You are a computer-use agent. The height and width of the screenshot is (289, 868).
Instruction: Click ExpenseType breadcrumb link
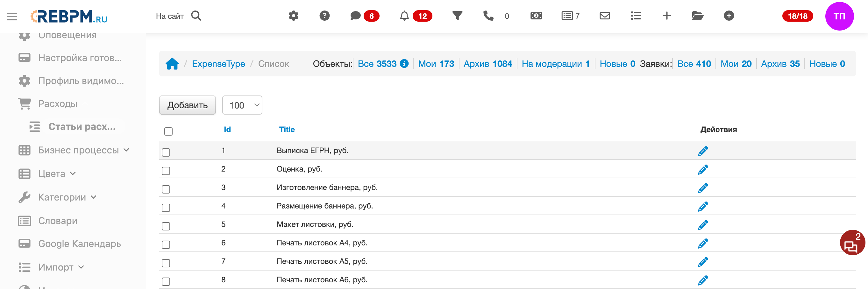tap(218, 64)
